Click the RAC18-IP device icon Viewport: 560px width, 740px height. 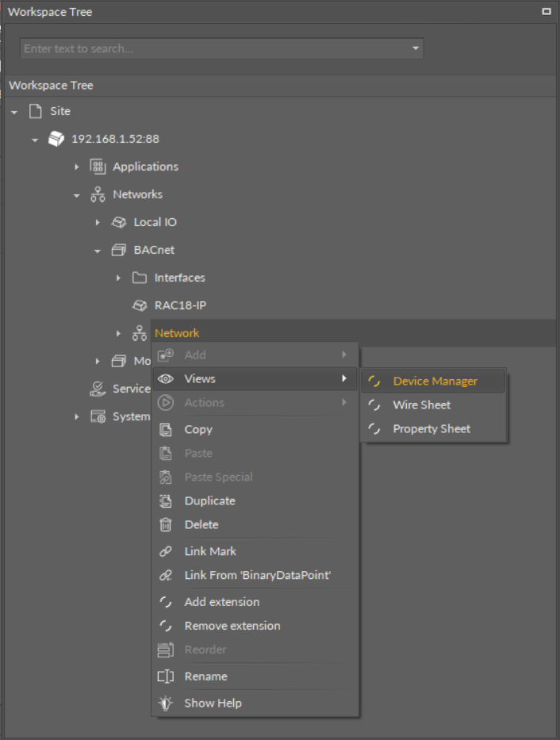[139, 305]
